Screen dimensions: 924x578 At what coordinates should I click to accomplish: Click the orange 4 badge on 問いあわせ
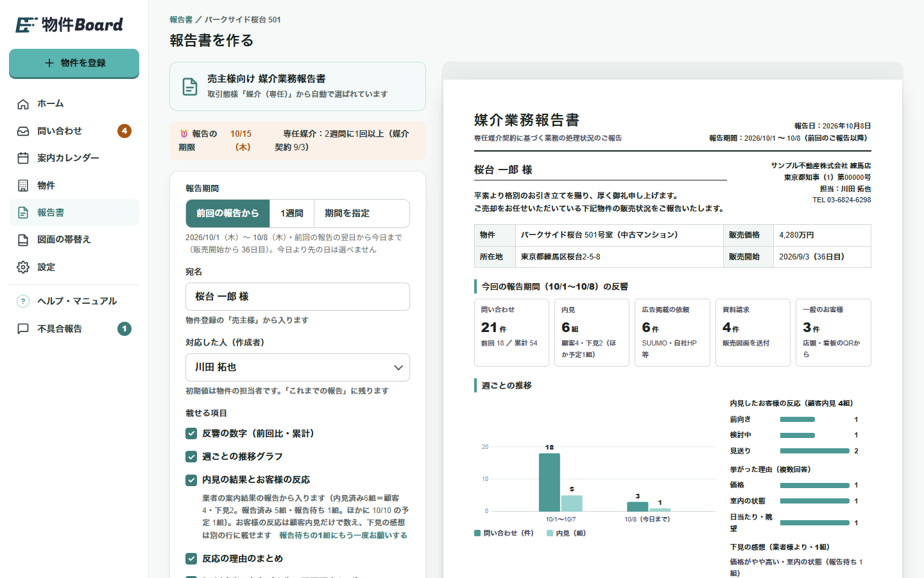pyautogui.click(x=124, y=131)
